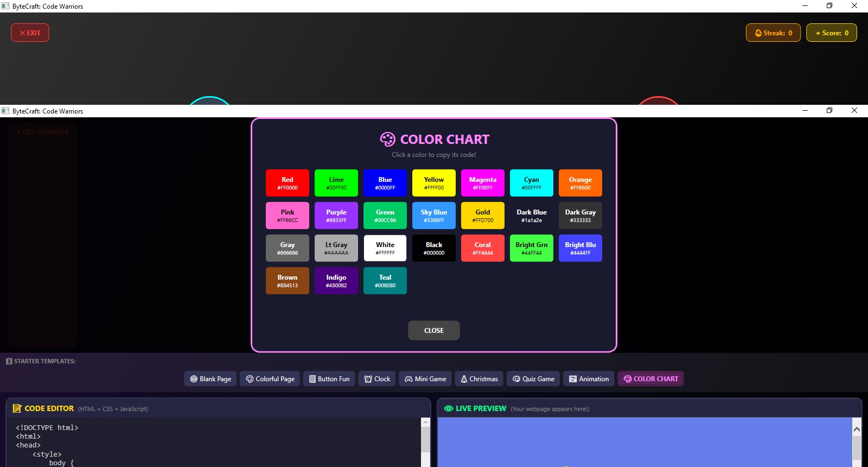The height and width of the screenshot is (467, 868).
Task: Click the red EXIT button
Action: tap(30, 33)
